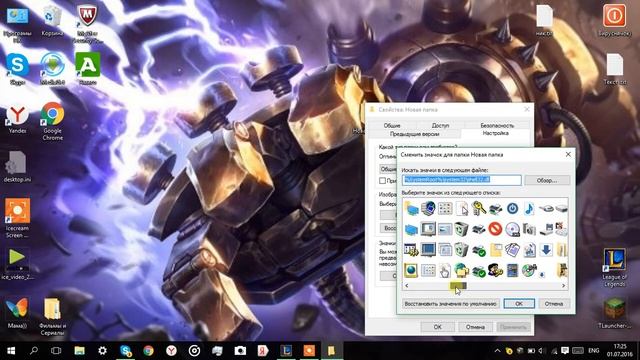Open taskbar search

(34, 351)
